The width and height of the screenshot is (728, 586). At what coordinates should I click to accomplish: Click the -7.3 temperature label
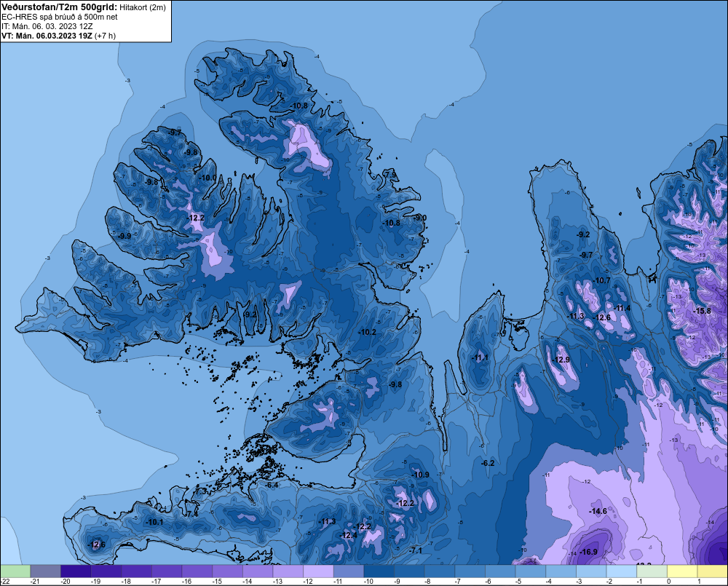point(201,491)
